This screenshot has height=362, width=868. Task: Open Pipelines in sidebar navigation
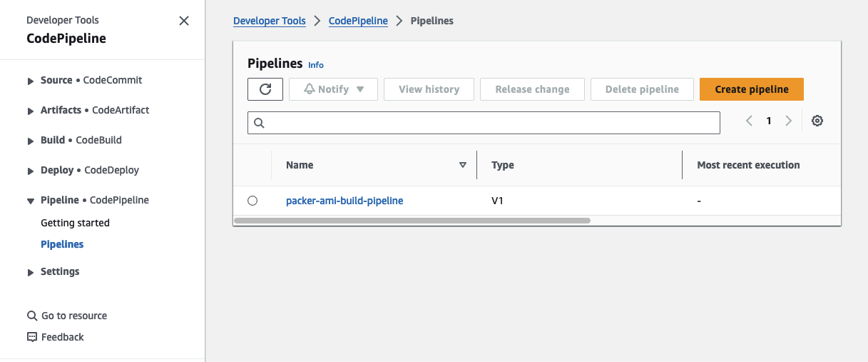click(62, 244)
